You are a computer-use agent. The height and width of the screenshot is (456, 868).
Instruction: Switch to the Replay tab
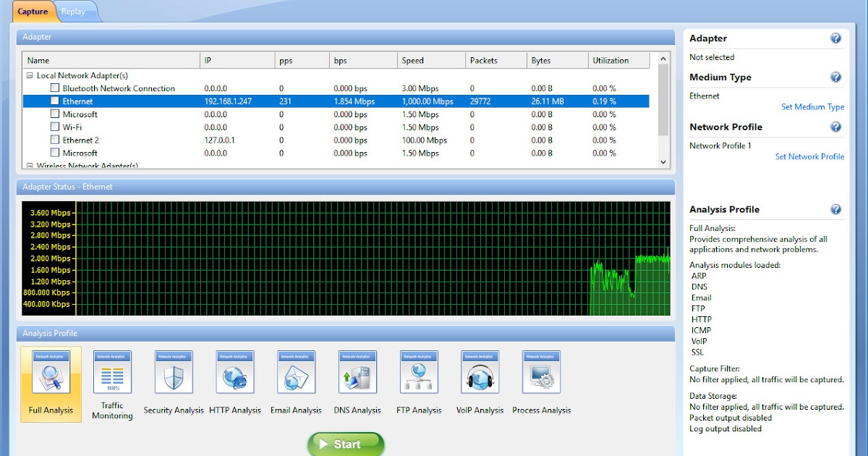click(x=73, y=12)
